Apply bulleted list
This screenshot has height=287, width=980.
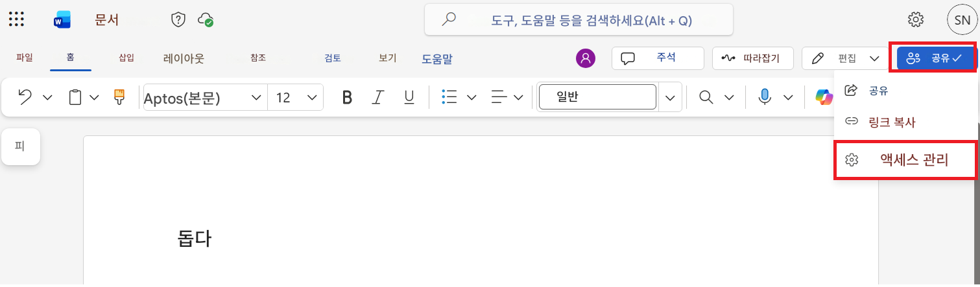tap(449, 97)
